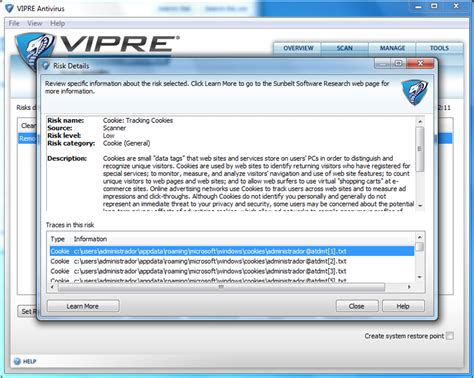Switch to the OVERVIEW tab

click(x=298, y=48)
